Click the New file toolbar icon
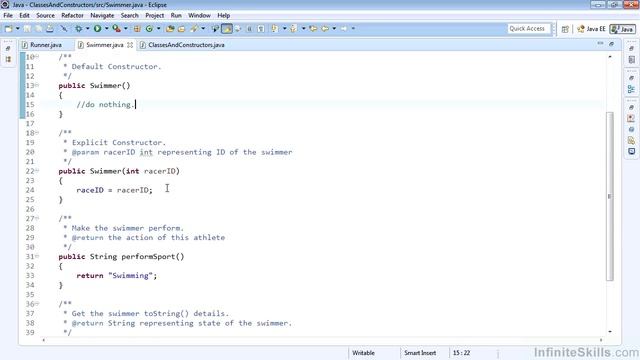640x360 pixels. point(8,29)
